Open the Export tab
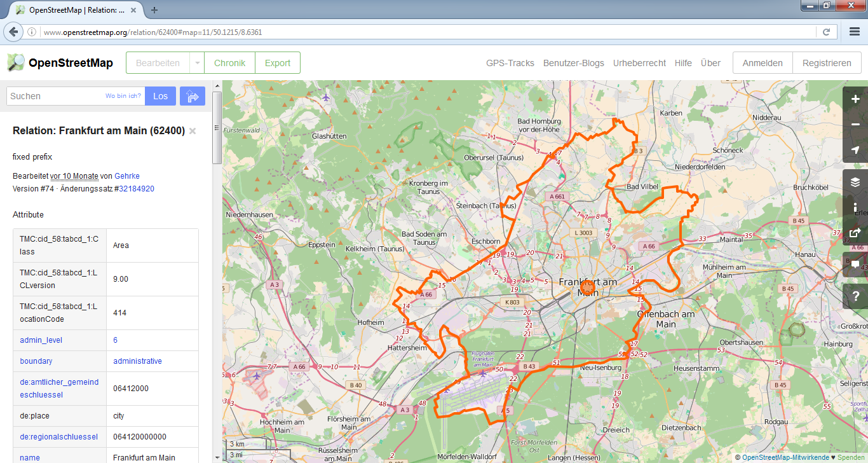The height and width of the screenshot is (463, 868). (x=278, y=63)
